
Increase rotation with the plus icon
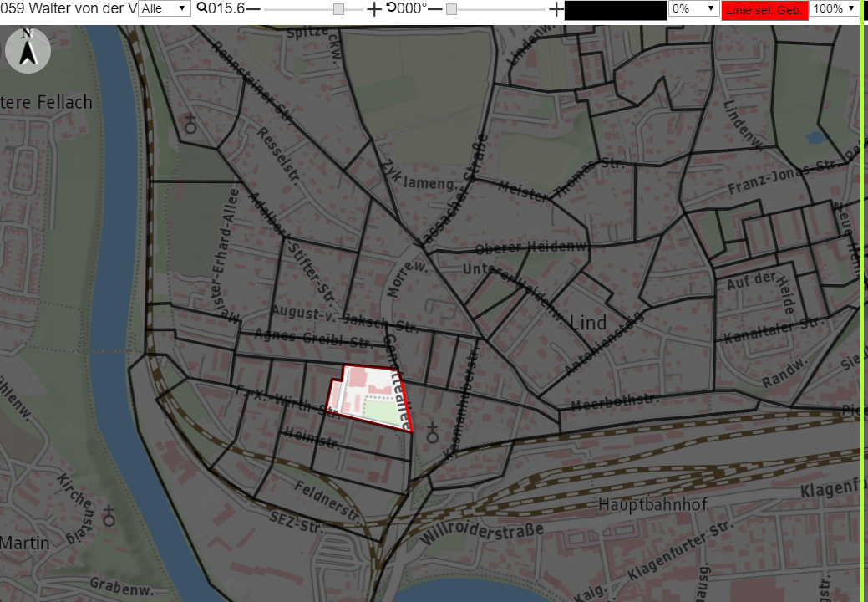[x=556, y=9]
